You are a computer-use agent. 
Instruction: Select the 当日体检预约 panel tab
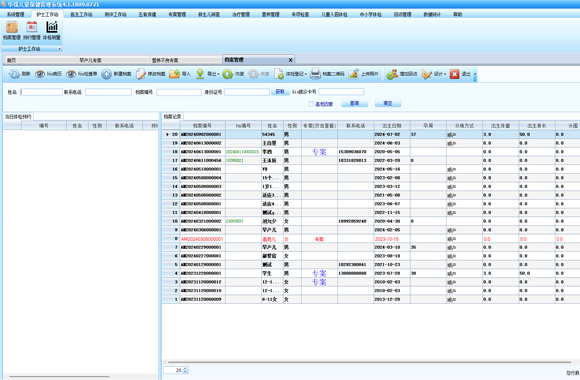point(18,117)
